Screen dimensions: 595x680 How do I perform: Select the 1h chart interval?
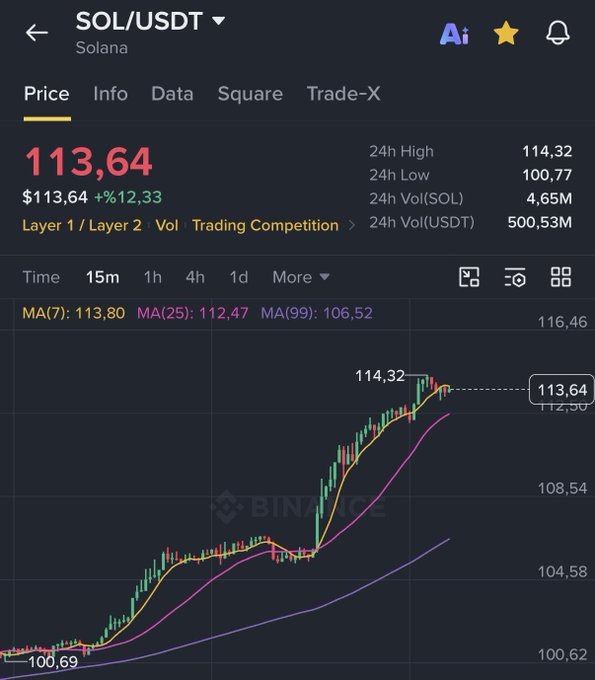(x=153, y=277)
